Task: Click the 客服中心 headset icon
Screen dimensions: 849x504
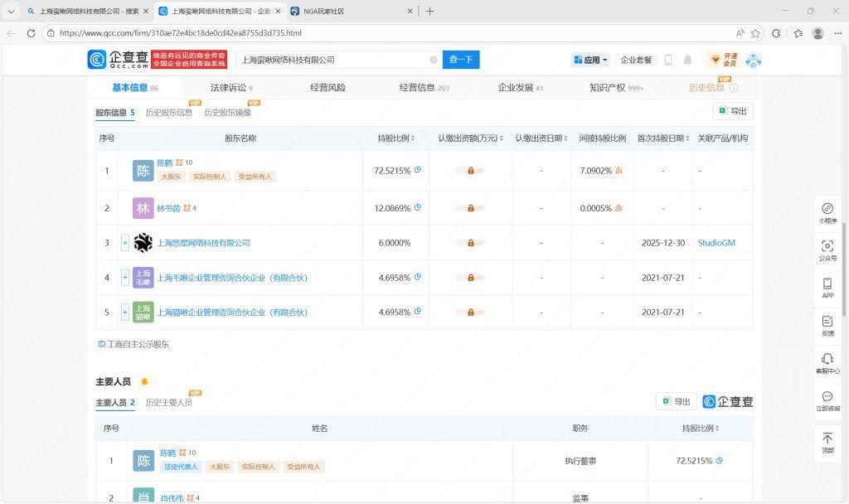Action: coord(827,362)
